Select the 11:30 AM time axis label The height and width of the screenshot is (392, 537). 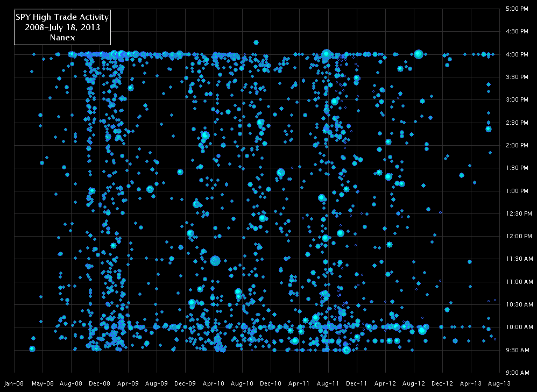[x=519, y=259]
